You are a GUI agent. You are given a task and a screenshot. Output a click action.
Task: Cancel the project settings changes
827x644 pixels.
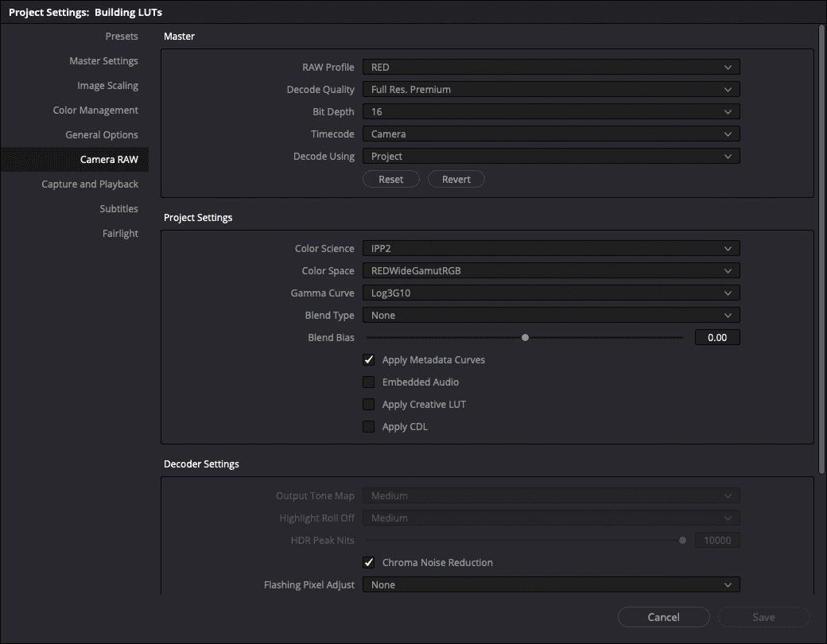[x=663, y=617]
